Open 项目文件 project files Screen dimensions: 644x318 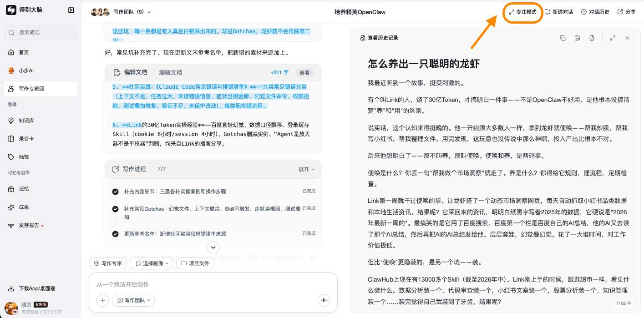(x=195, y=263)
